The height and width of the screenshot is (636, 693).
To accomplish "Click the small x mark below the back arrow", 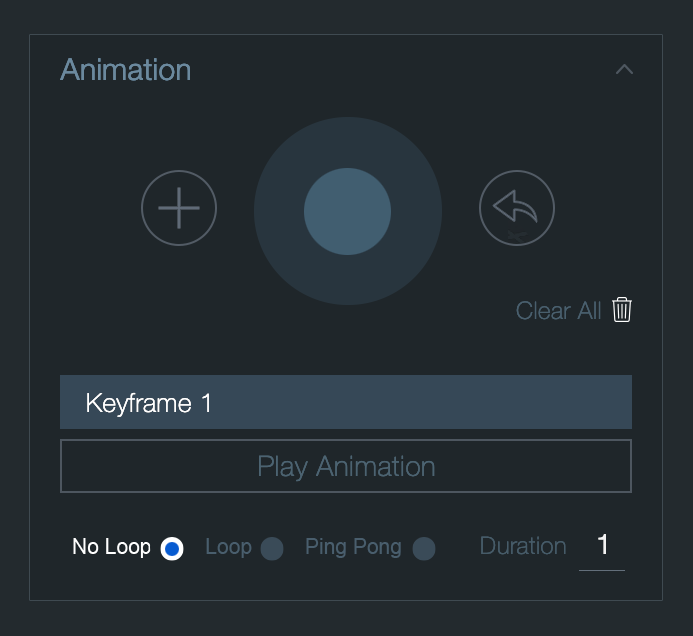I will pyautogui.click(x=516, y=236).
